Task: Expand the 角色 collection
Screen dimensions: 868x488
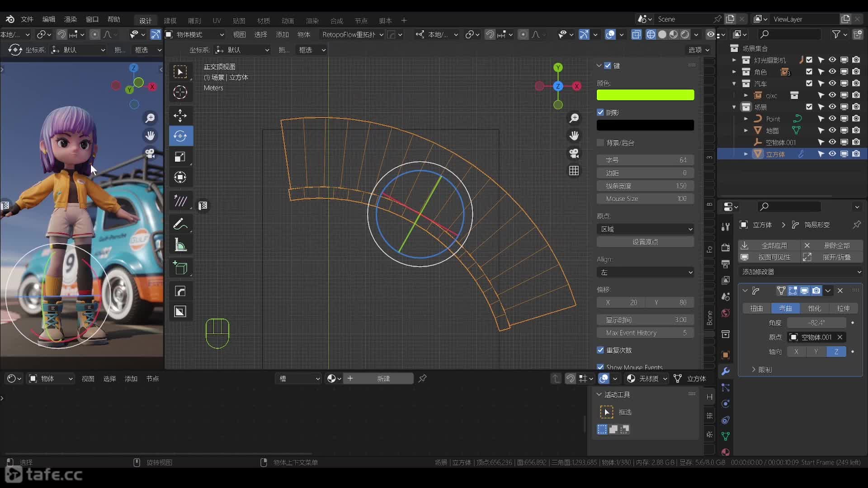Action: (734, 72)
